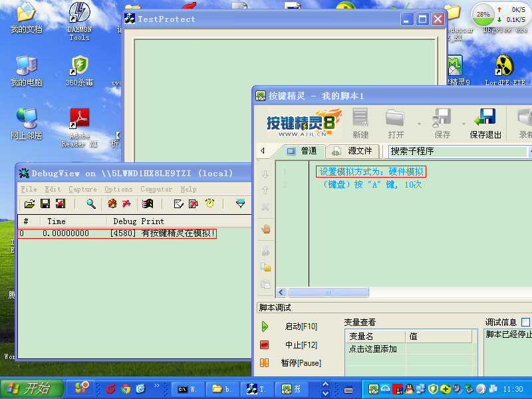This screenshot has height=399, width=532.
Task: Toggle the clock time format icon
Action: [209, 203]
